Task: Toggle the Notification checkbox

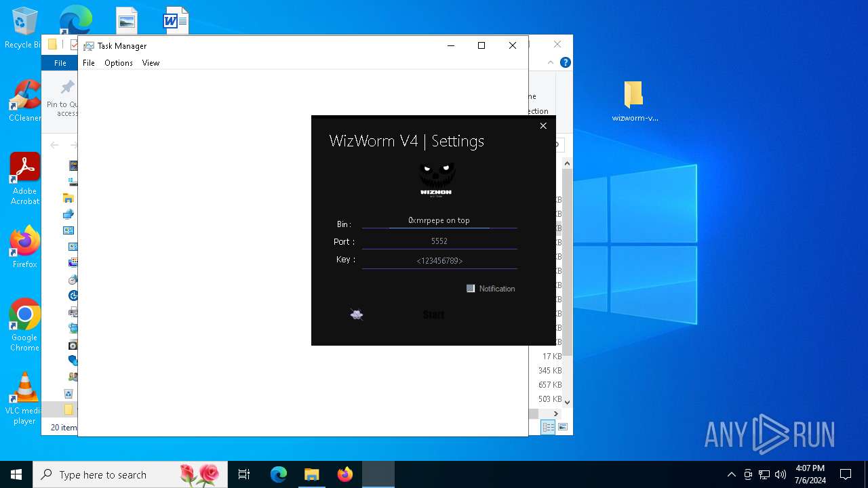Action: pyautogui.click(x=471, y=288)
